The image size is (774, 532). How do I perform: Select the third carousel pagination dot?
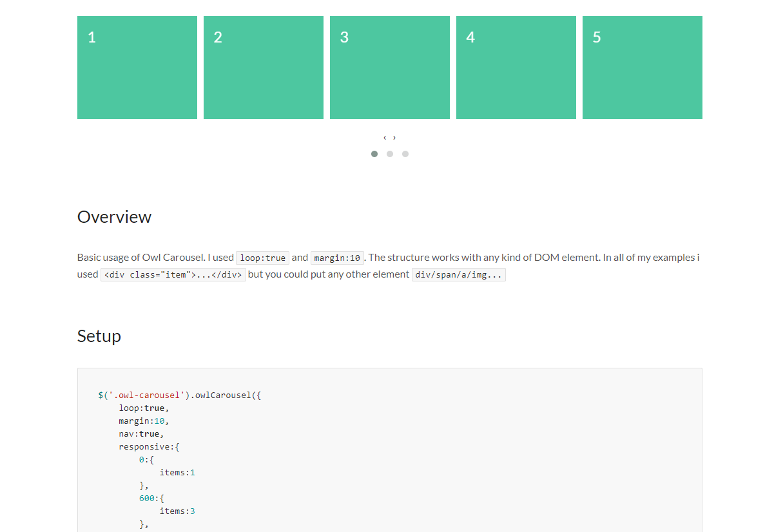tap(405, 154)
